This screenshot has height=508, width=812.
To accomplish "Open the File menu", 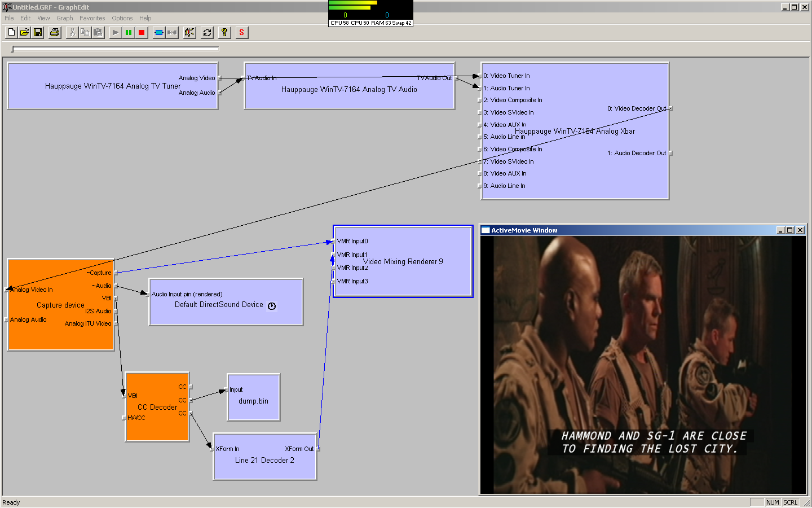I will pyautogui.click(x=9, y=18).
